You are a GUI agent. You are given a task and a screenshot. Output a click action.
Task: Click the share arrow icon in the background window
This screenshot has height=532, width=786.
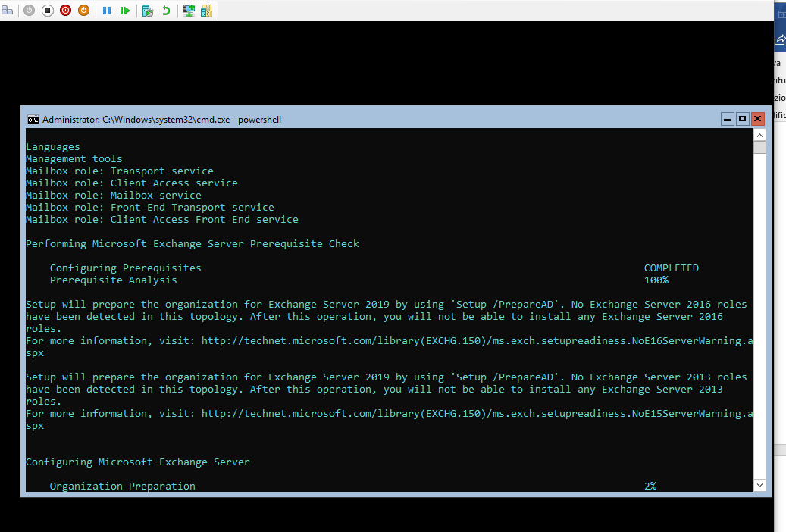(781, 39)
